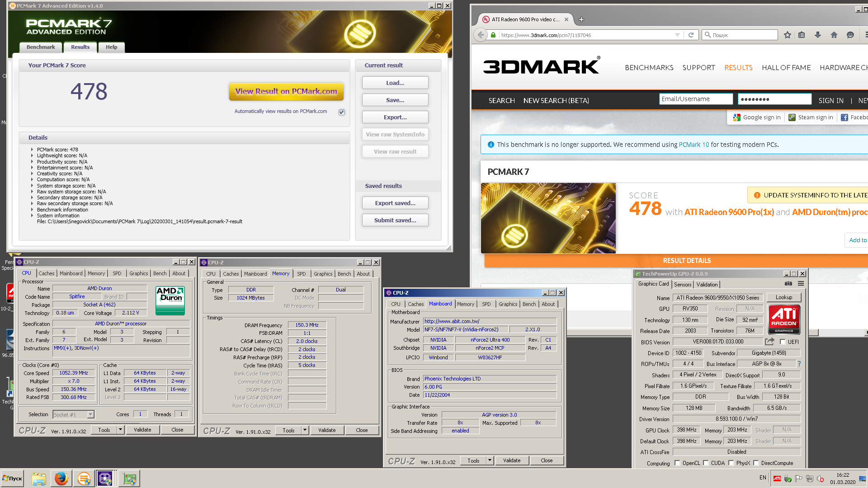Viewport: 868px width, 488px height.
Task: Click the SIGN IN button on 3DMark
Action: click(x=831, y=100)
